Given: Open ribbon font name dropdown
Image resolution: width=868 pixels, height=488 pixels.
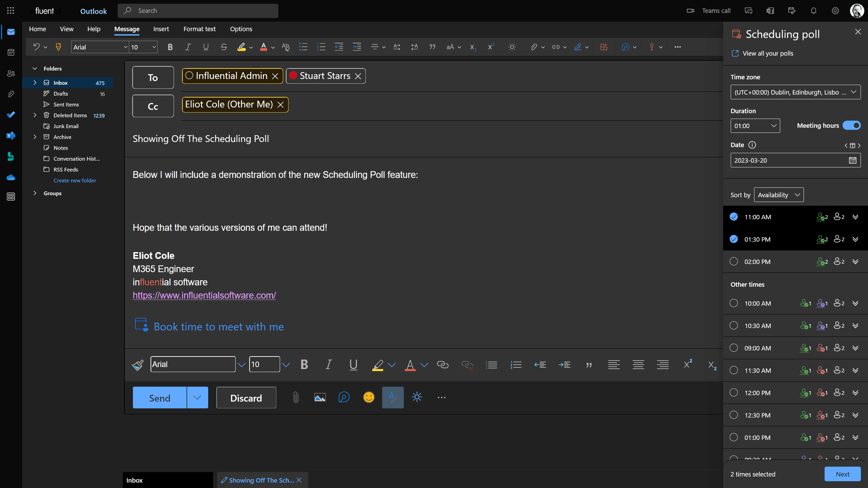Looking at the screenshot, I should (x=125, y=47).
